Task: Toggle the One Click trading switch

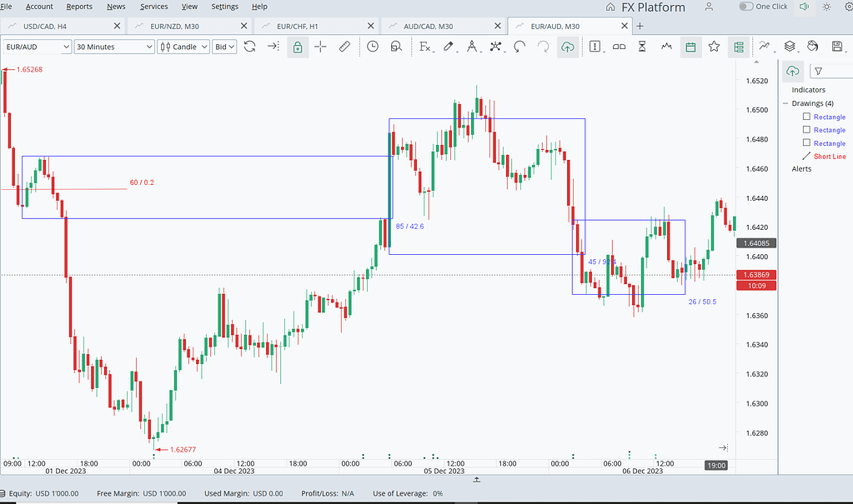Action: (x=746, y=7)
